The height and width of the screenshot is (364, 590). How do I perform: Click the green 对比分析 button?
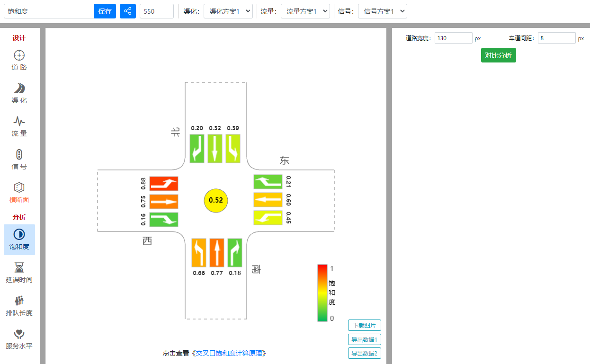click(x=499, y=55)
